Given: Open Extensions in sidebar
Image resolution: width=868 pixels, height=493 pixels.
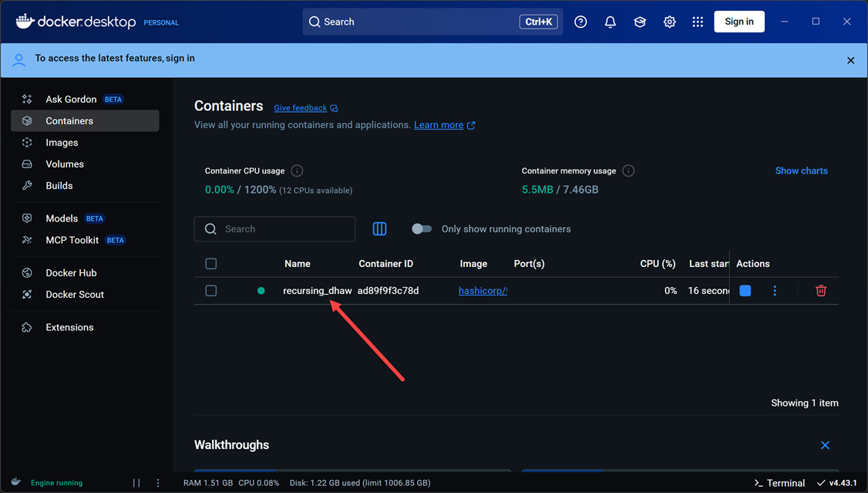Looking at the screenshot, I should [x=85, y=327].
